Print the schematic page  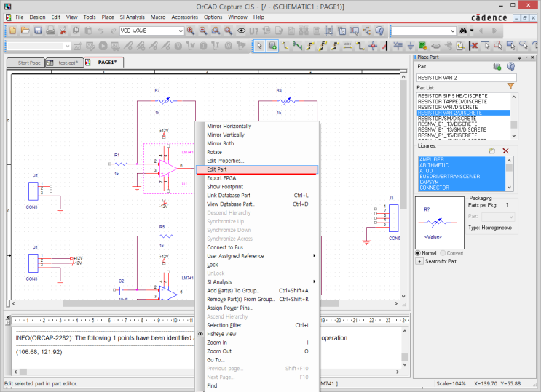50,31
